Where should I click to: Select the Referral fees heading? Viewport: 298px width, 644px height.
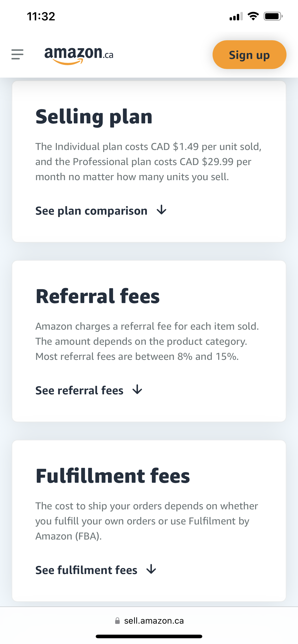(98, 296)
